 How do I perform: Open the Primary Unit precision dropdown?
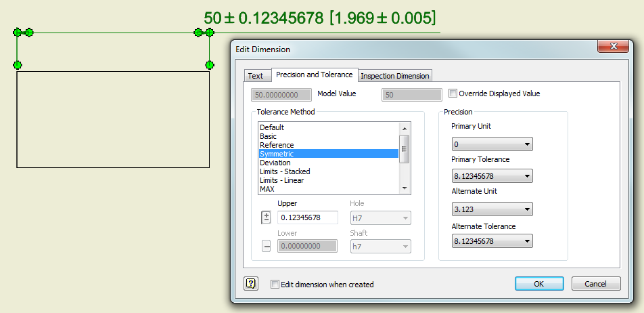click(x=492, y=144)
